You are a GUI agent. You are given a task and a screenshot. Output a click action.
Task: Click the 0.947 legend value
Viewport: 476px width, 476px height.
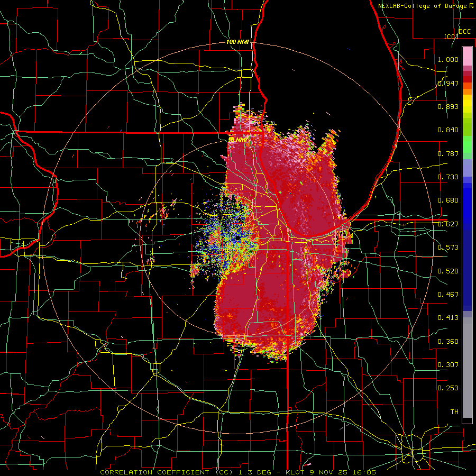click(x=448, y=83)
